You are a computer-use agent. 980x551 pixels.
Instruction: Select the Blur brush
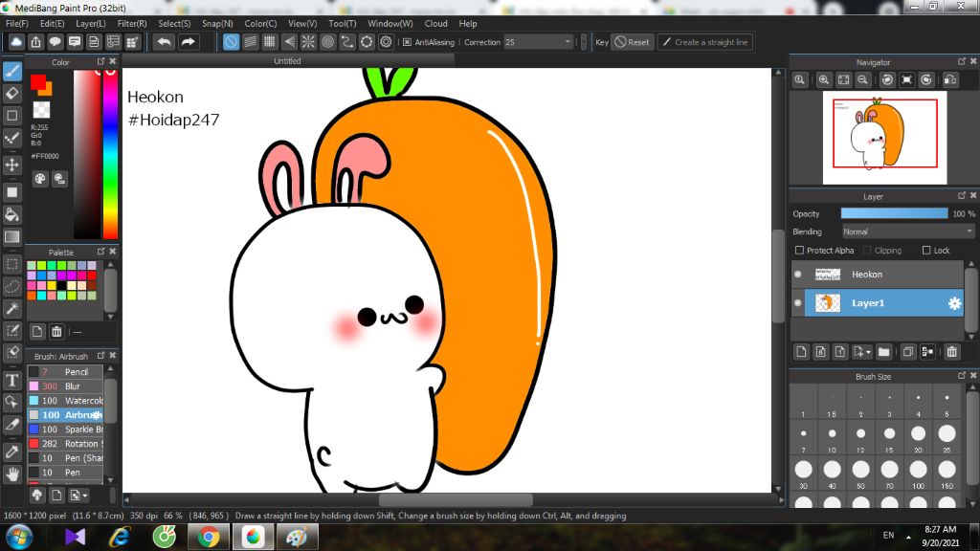(x=65, y=386)
